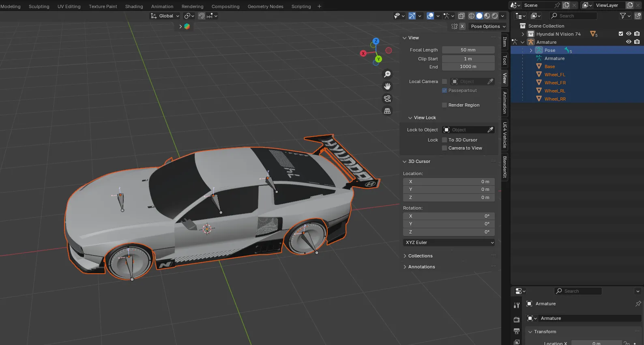
Task: Click the pan view hand icon
Action: coord(387,86)
